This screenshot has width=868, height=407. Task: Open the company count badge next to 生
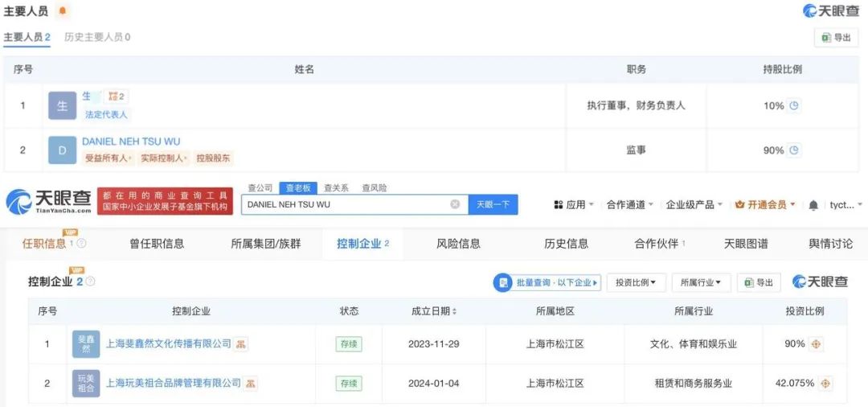[x=116, y=97]
